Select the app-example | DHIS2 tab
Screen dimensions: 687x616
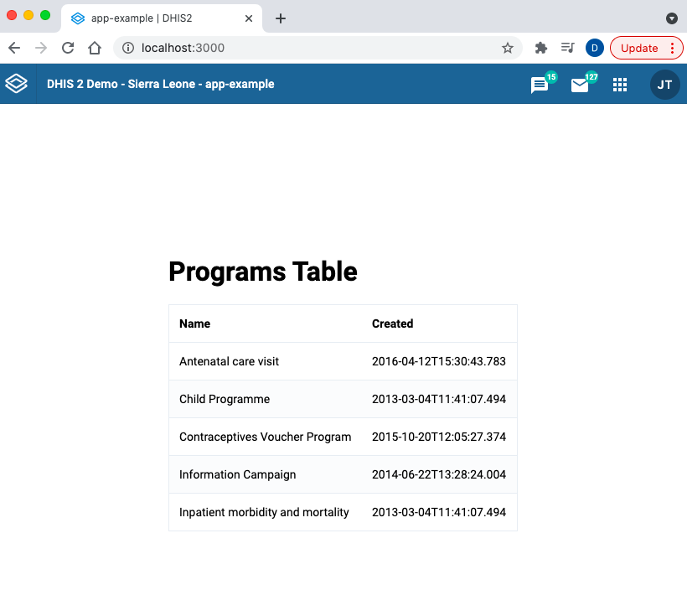point(151,18)
